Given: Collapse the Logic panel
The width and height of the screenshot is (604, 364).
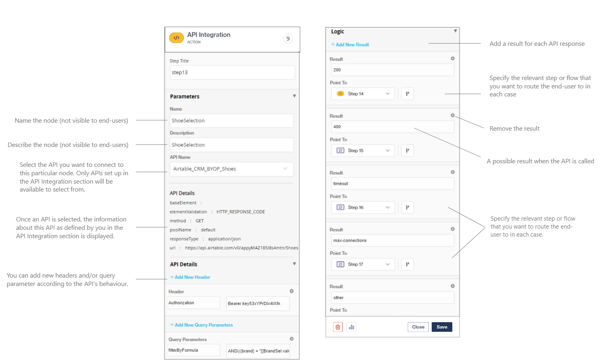Looking at the screenshot, I should point(455,31).
